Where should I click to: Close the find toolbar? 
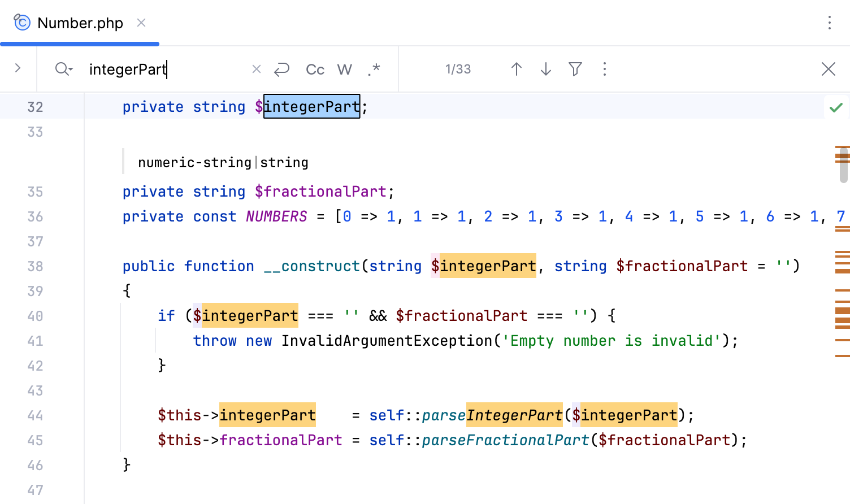coord(828,69)
